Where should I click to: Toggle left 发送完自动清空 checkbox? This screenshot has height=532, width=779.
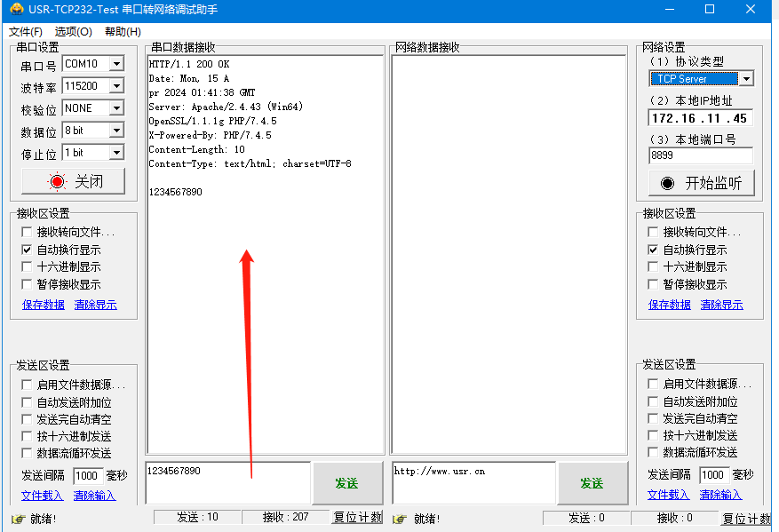(x=28, y=419)
